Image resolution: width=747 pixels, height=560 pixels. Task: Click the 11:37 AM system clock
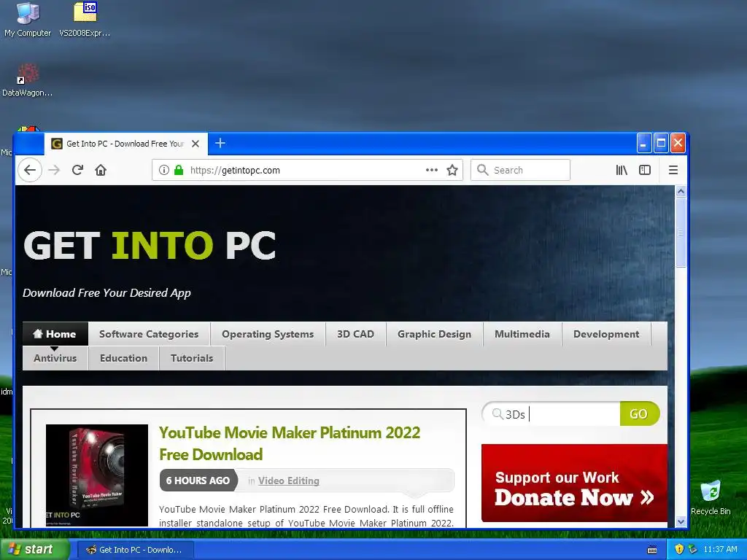[720, 549]
